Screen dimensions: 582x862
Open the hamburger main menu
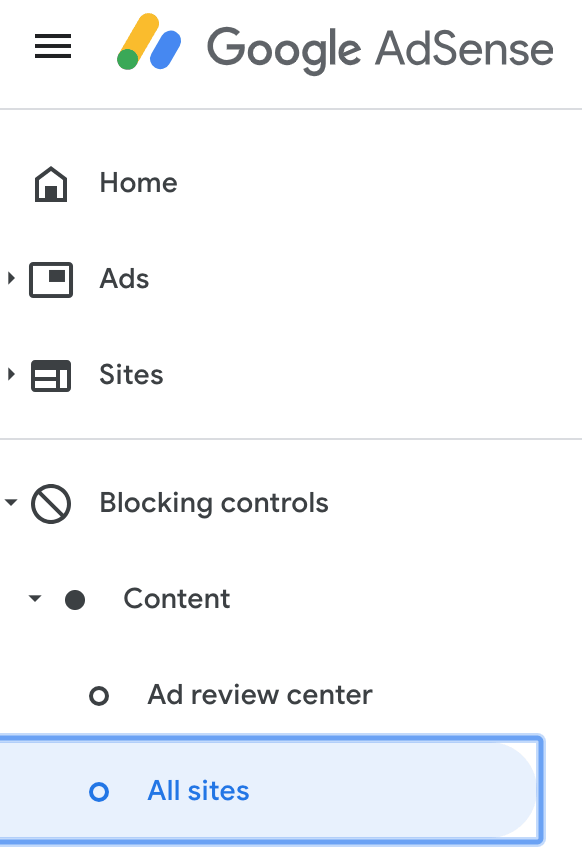[53, 46]
